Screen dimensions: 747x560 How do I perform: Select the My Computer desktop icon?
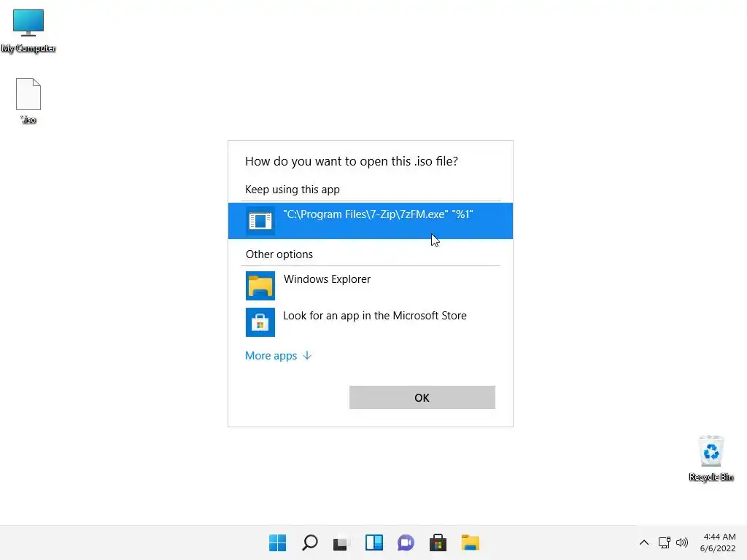point(28,31)
